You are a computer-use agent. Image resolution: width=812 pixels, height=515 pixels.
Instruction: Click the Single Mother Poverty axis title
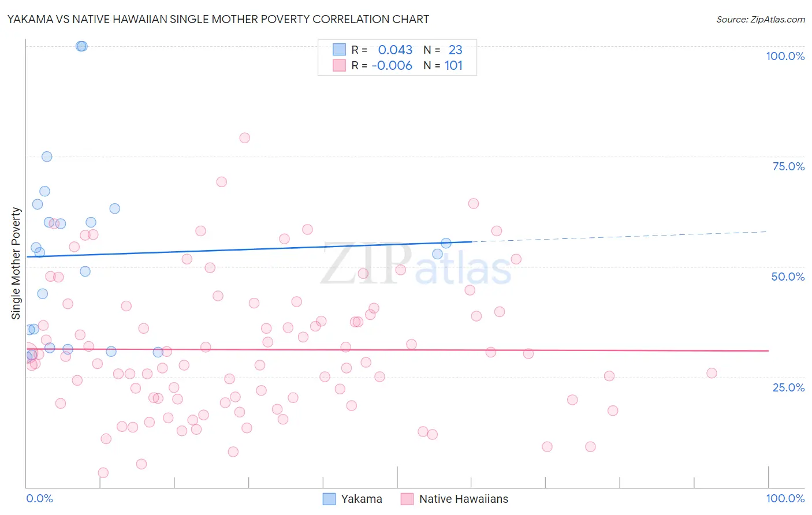pyautogui.click(x=16, y=263)
